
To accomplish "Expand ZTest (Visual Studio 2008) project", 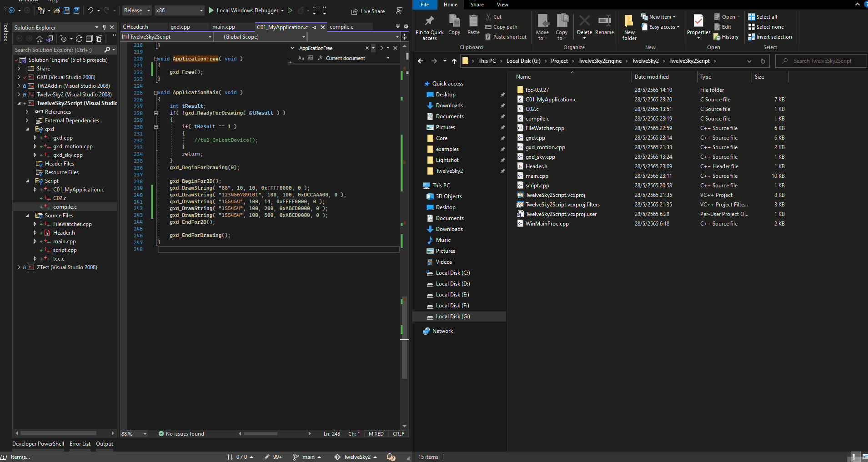I will click(x=19, y=267).
